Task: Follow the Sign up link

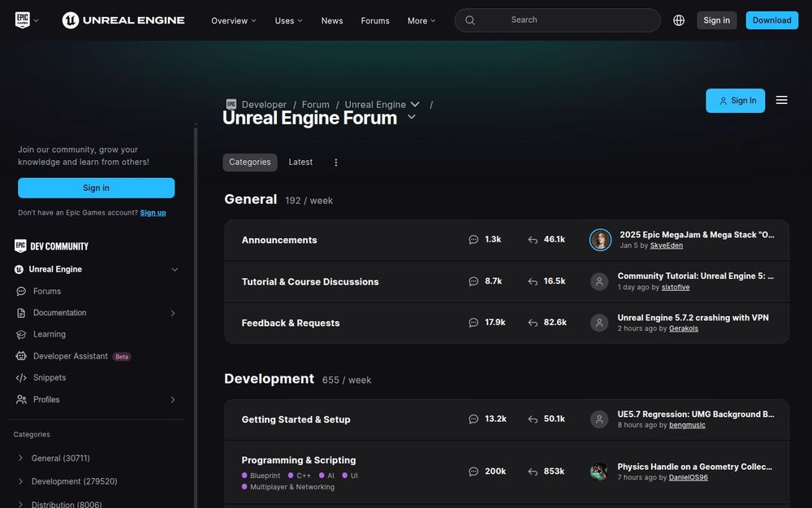Action: coord(153,212)
